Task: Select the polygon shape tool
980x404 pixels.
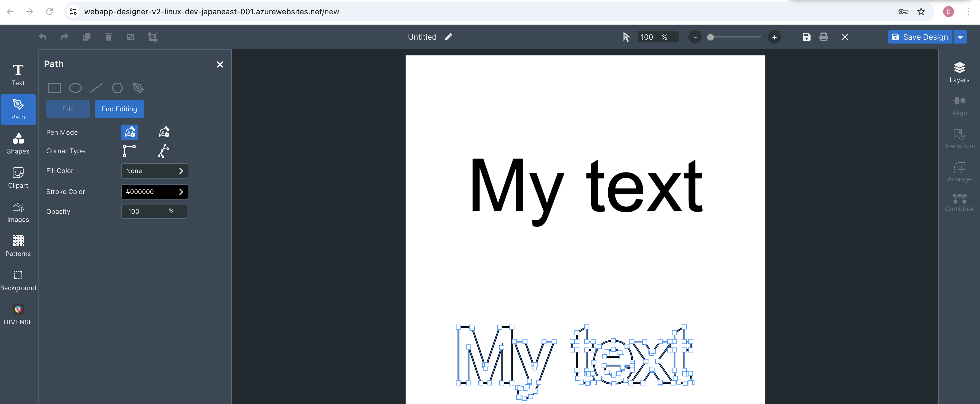Action: click(117, 88)
